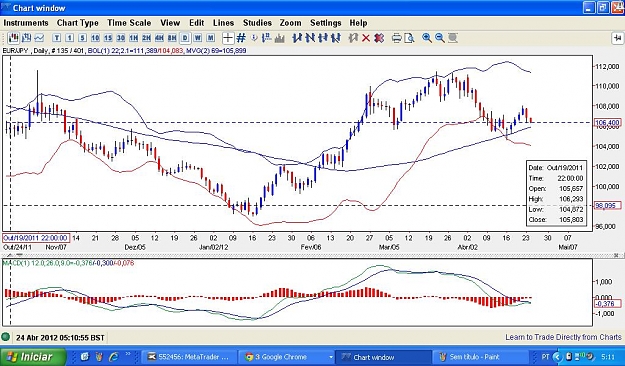Switch to 5 minute time scale

coord(83,38)
